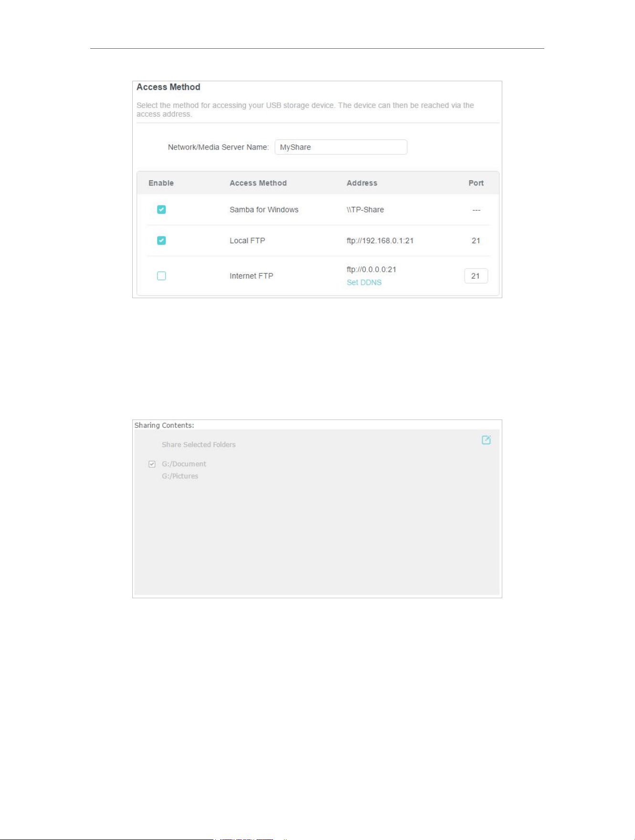Viewport: 635px width, 840px height.
Task: Edit the Network/Media Server Name field
Action: click(x=341, y=147)
